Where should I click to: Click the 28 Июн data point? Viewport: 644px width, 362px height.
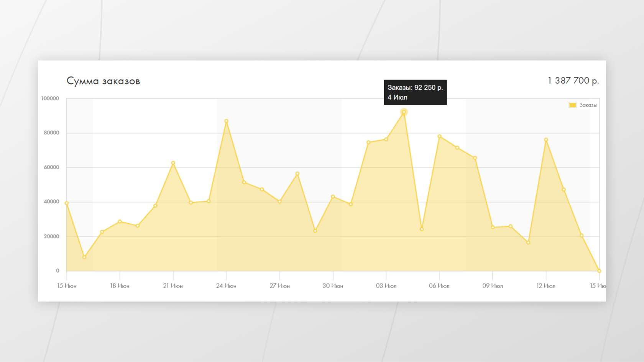(297, 174)
